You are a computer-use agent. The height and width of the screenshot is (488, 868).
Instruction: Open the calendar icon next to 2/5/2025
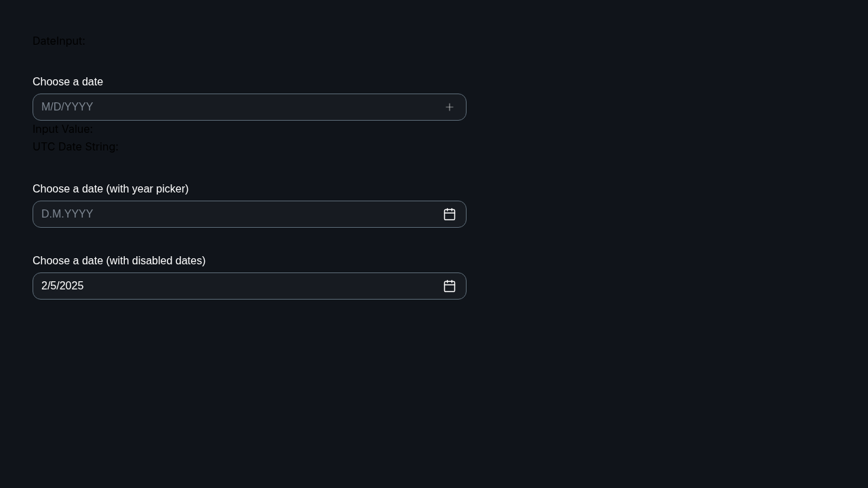pyautogui.click(x=450, y=286)
